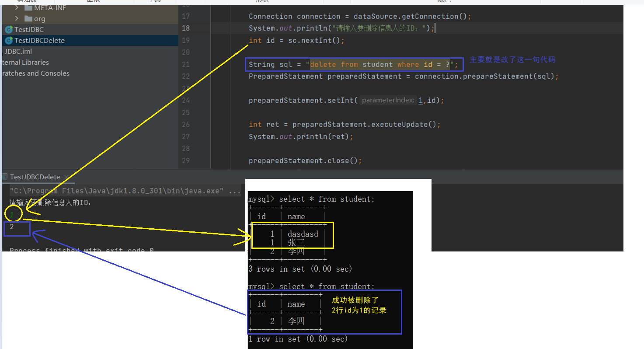The image size is (644, 349).
Task: Switch to the TestJDBCDelete run tab
Action: click(x=35, y=177)
